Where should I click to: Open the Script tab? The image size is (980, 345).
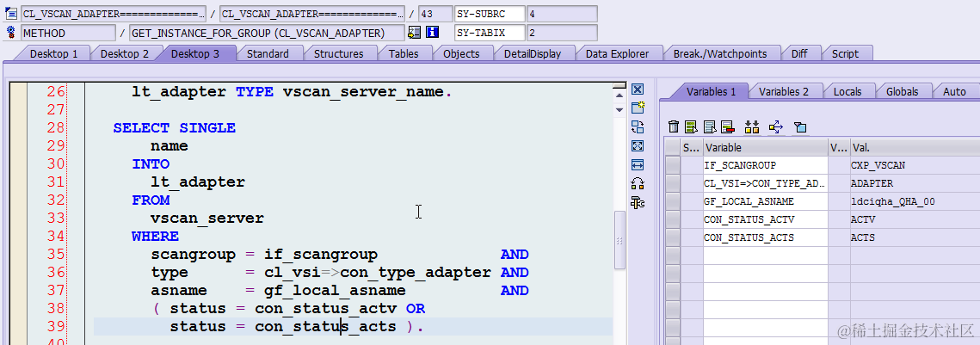[x=845, y=53]
